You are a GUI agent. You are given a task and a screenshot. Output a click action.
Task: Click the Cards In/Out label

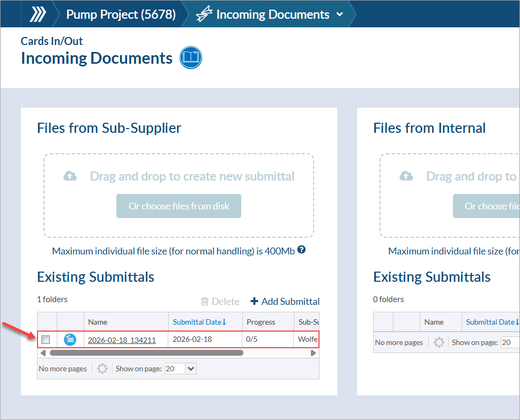52,41
